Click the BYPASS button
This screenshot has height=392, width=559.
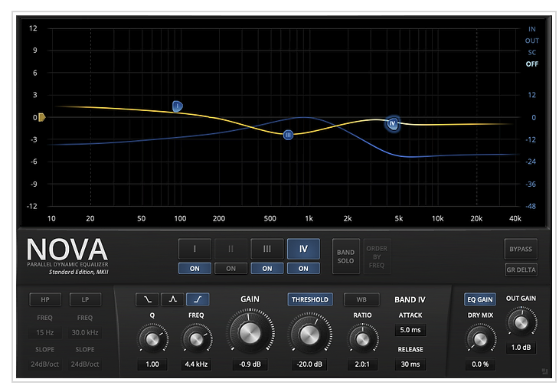pos(521,249)
